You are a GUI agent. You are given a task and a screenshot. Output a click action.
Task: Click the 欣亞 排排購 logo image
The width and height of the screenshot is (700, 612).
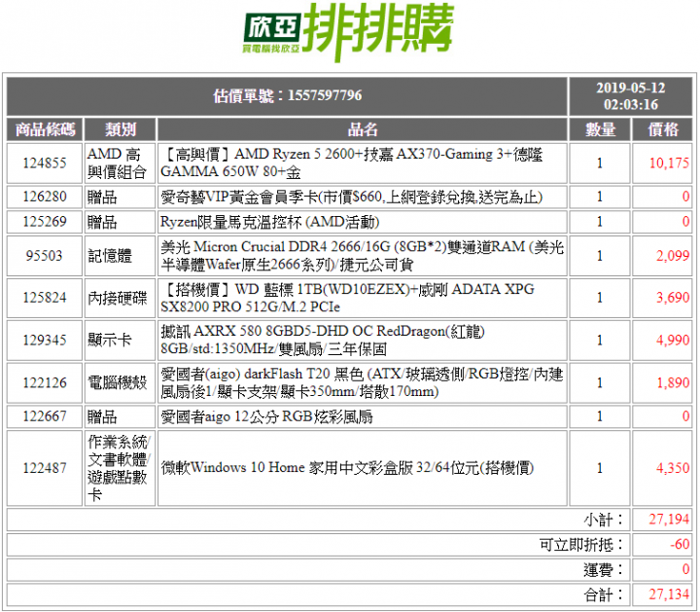coord(349,32)
